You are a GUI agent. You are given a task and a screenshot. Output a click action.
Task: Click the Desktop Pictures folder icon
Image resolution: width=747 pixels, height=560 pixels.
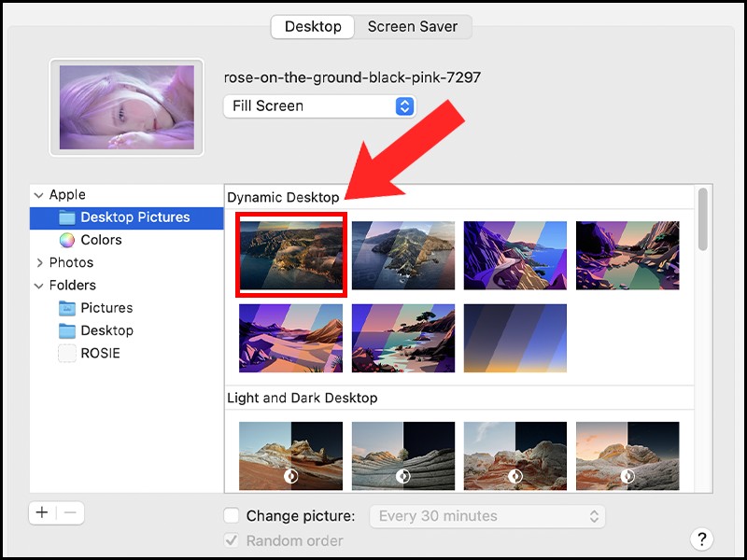[x=67, y=217]
